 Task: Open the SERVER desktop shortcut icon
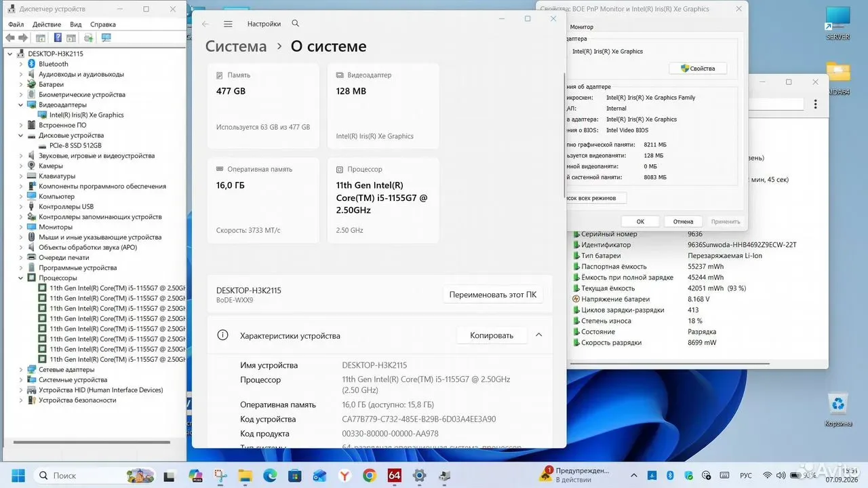coord(837,23)
